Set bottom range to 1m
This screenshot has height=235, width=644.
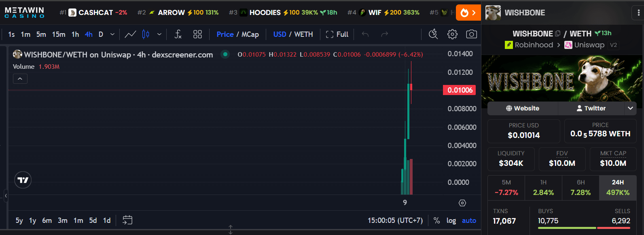[x=78, y=220]
